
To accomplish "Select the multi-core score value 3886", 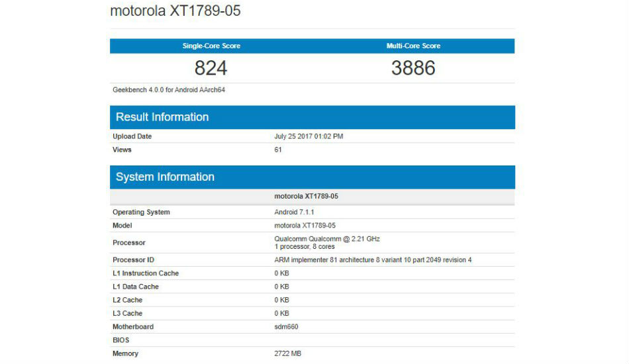I will (413, 68).
